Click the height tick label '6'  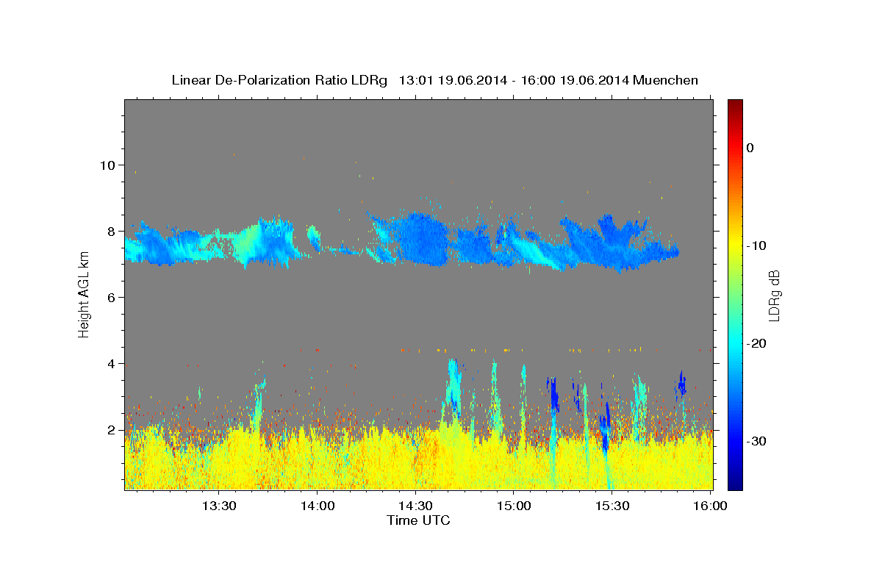point(111,297)
